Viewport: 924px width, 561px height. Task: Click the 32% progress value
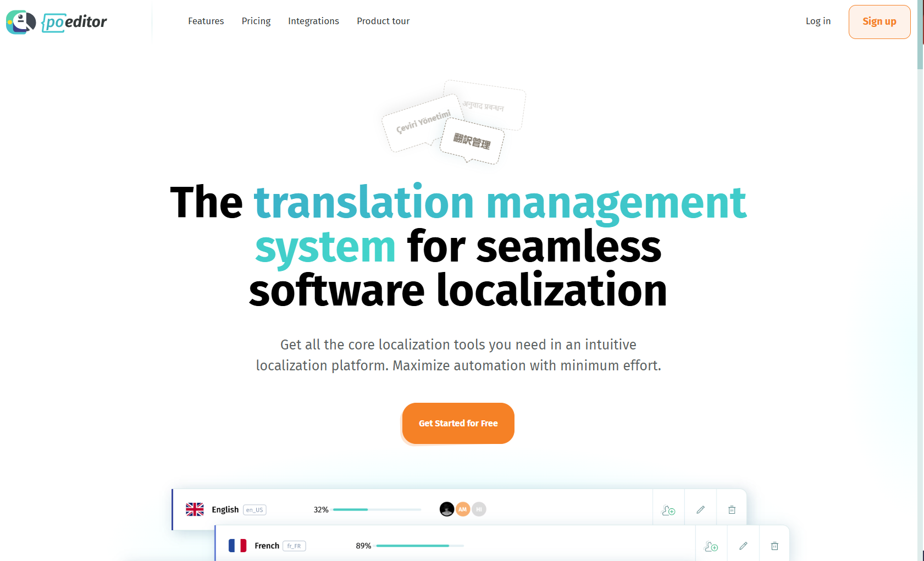point(321,510)
